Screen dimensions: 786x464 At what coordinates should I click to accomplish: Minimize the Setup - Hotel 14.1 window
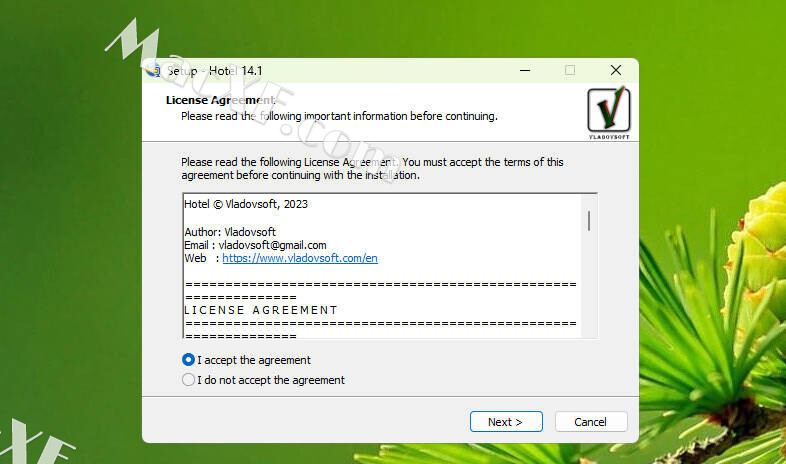tap(525, 71)
